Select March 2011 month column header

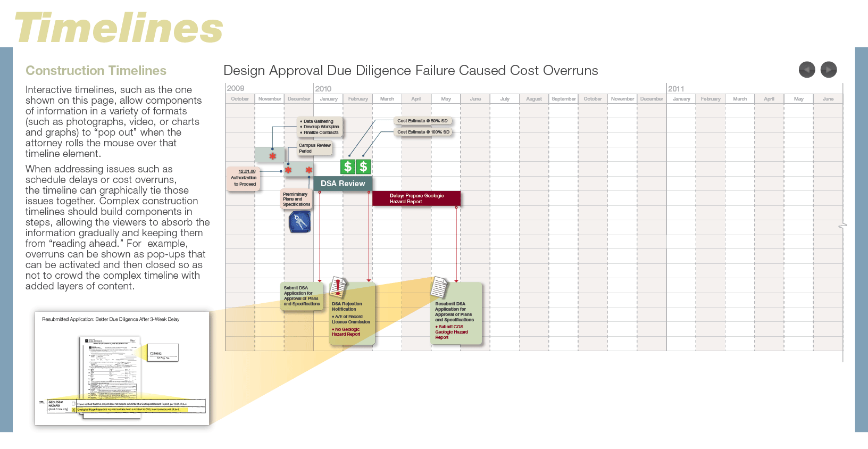pyautogui.click(x=740, y=99)
